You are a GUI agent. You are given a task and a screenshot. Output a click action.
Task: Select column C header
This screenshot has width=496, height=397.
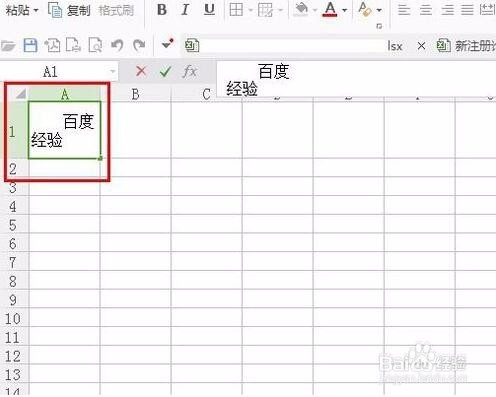coord(206,95)
